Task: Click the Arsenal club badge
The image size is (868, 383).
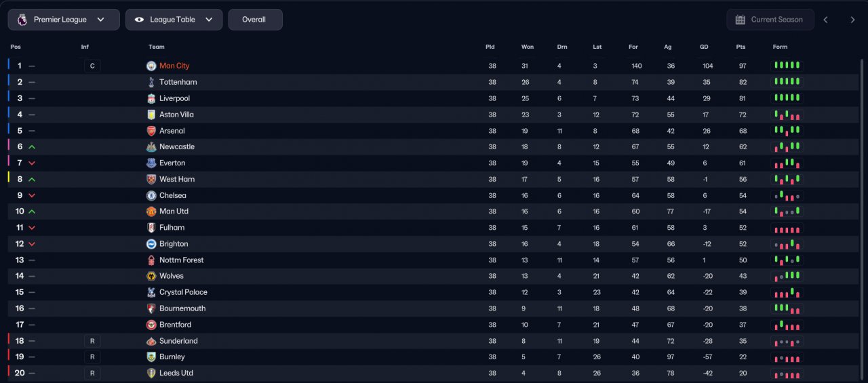Action: pos(151,131)
